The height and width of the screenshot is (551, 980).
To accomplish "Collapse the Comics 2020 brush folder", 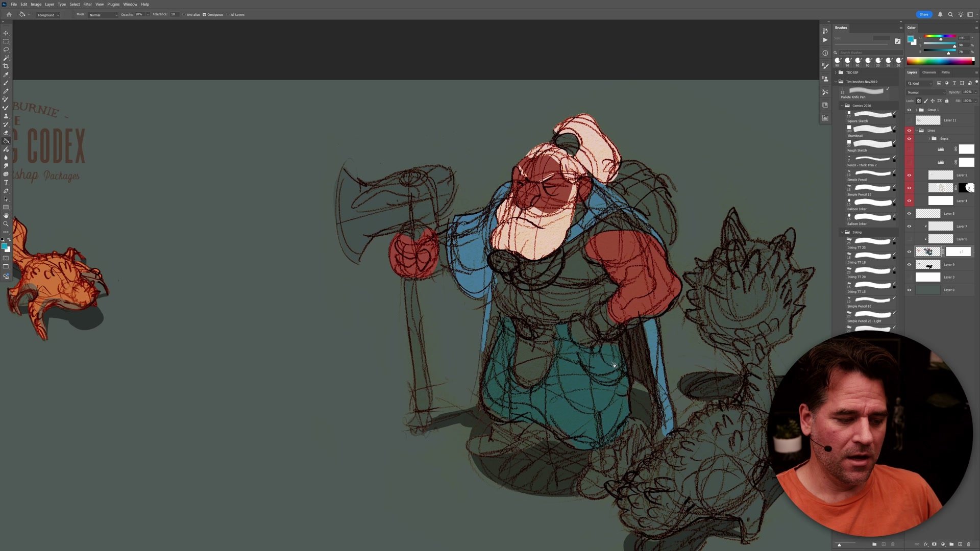I will (842, 106).
